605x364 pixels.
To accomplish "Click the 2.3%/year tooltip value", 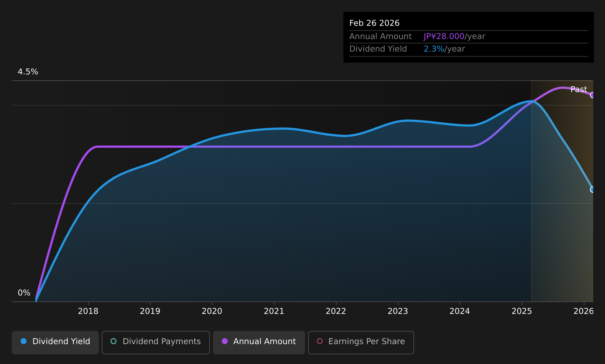I will (x=444, y=49).
